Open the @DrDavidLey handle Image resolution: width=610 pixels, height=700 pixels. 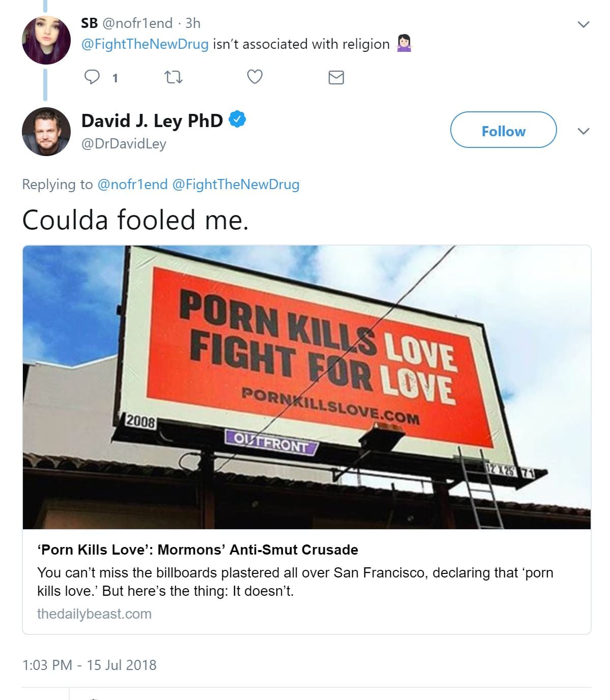coord(124,144)
